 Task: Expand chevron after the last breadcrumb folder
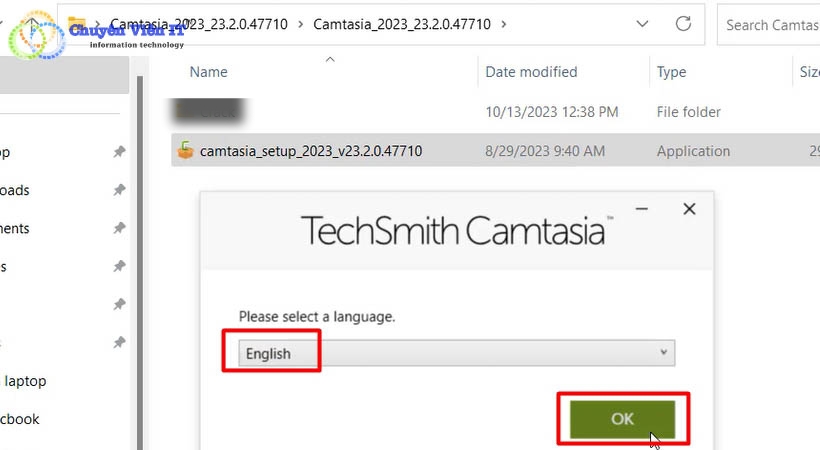(503, 24)
